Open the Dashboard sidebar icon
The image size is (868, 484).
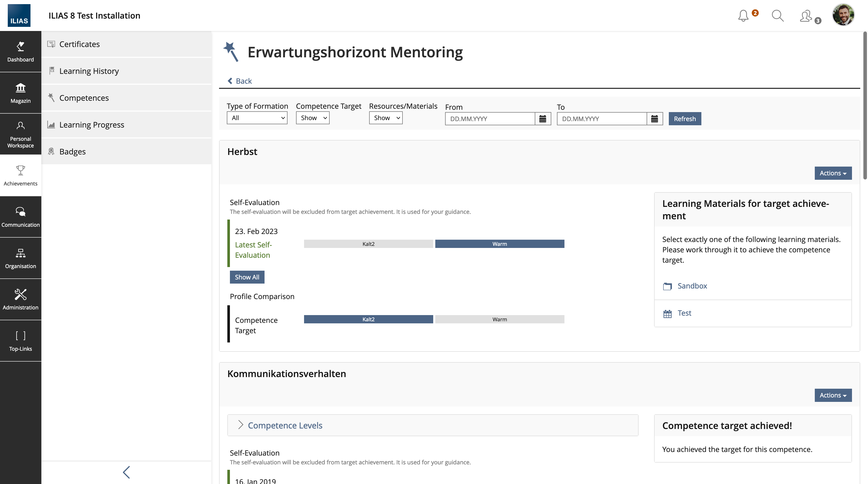tap(21, 52)
